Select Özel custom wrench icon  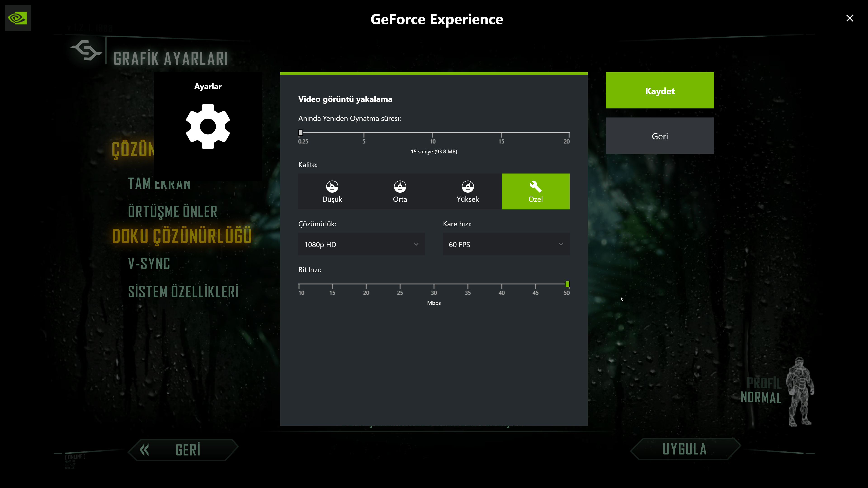point(535,186)
